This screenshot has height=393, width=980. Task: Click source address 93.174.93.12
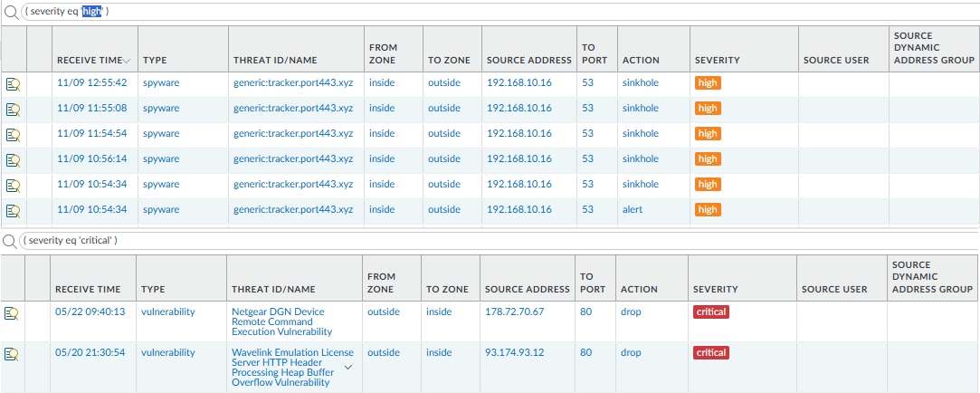pos(515,352)
